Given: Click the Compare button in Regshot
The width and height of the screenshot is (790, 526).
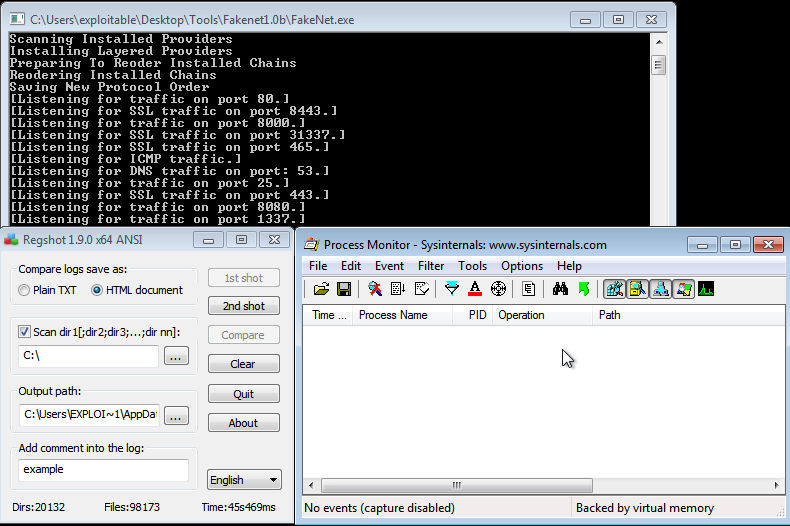Looking at the screenshot, I should coord(244,335).
